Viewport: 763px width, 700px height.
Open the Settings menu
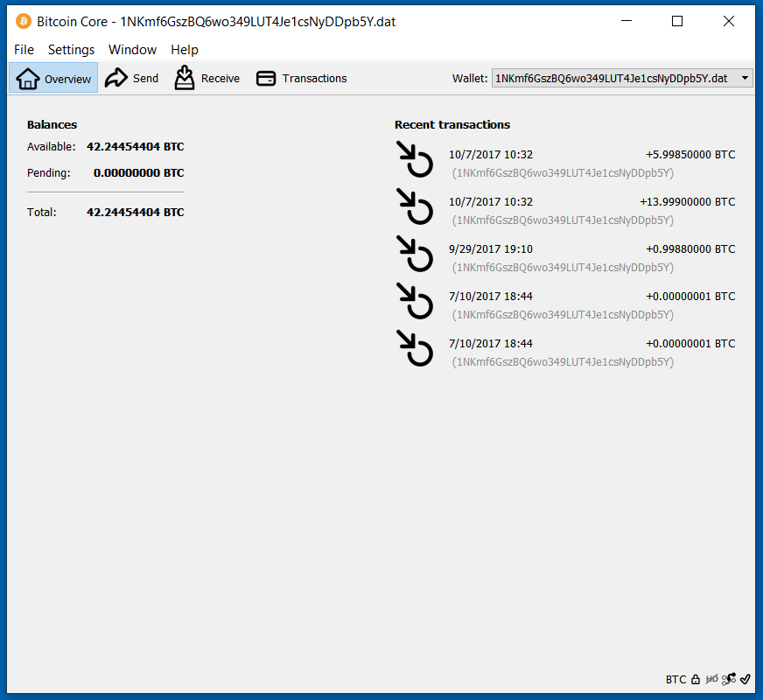[x=71, y=50]
